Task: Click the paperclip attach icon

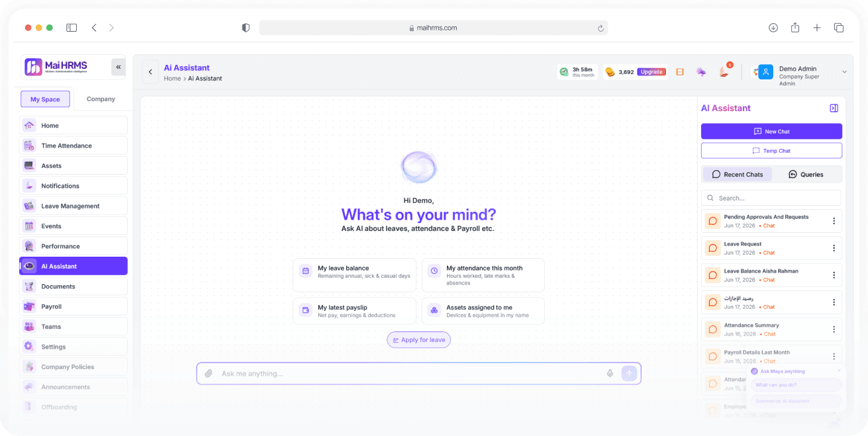Action: pos(209,374)
